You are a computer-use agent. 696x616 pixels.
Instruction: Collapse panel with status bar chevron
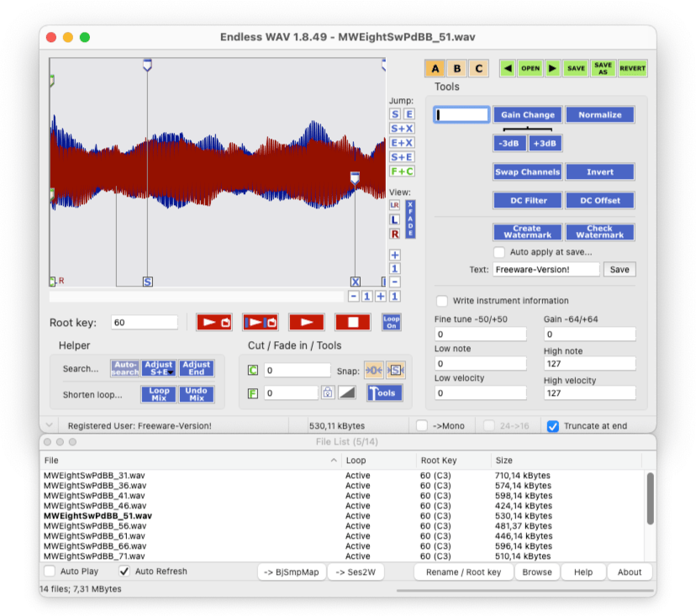tap(50, 425)
